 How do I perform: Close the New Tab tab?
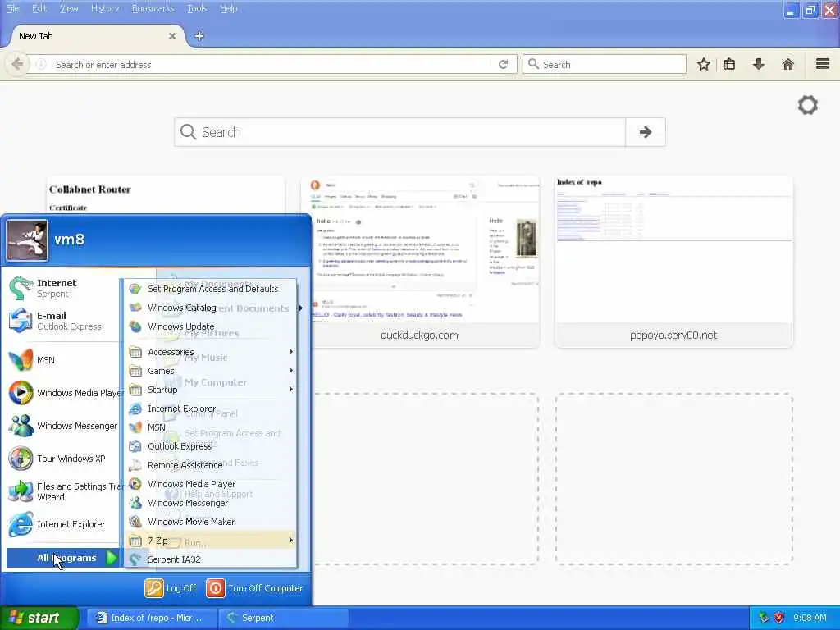click(172, 36)
